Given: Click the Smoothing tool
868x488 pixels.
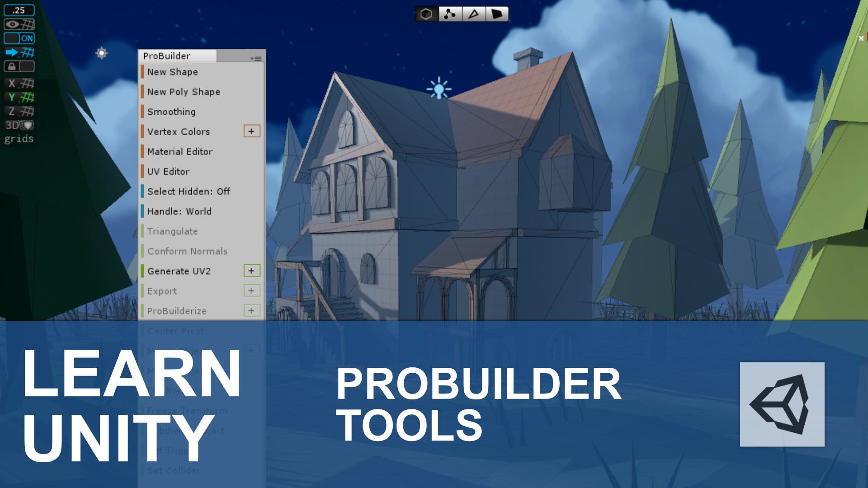Looking at the screenshot, I should click(x=171, y=112).
